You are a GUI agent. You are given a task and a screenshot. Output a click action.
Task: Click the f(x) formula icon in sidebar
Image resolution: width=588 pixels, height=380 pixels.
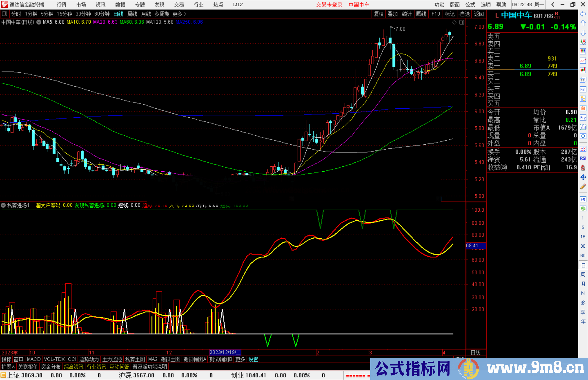coord(583,127)
